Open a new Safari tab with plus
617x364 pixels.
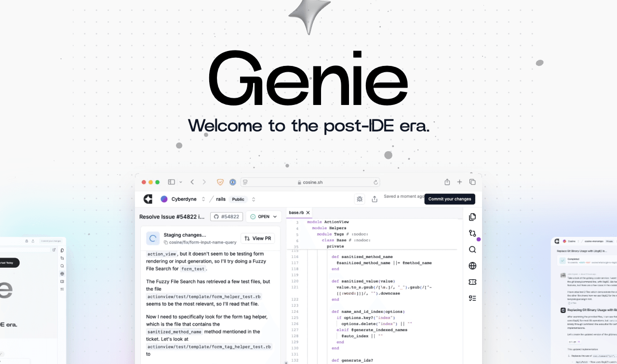coord(459,182)
